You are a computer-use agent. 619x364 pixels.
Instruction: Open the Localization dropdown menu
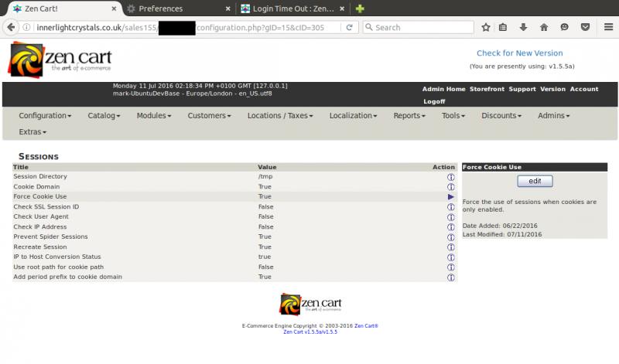[x=354, y=116]
